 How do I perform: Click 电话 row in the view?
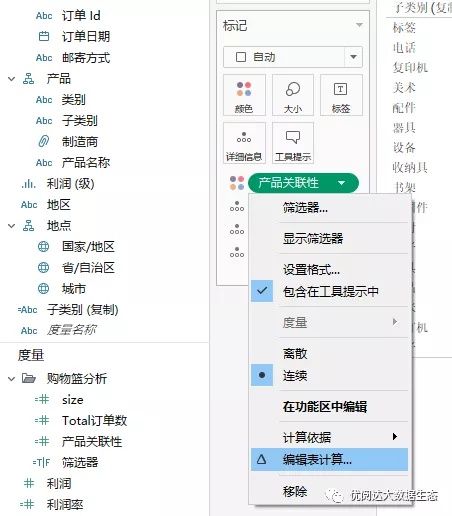404,48
